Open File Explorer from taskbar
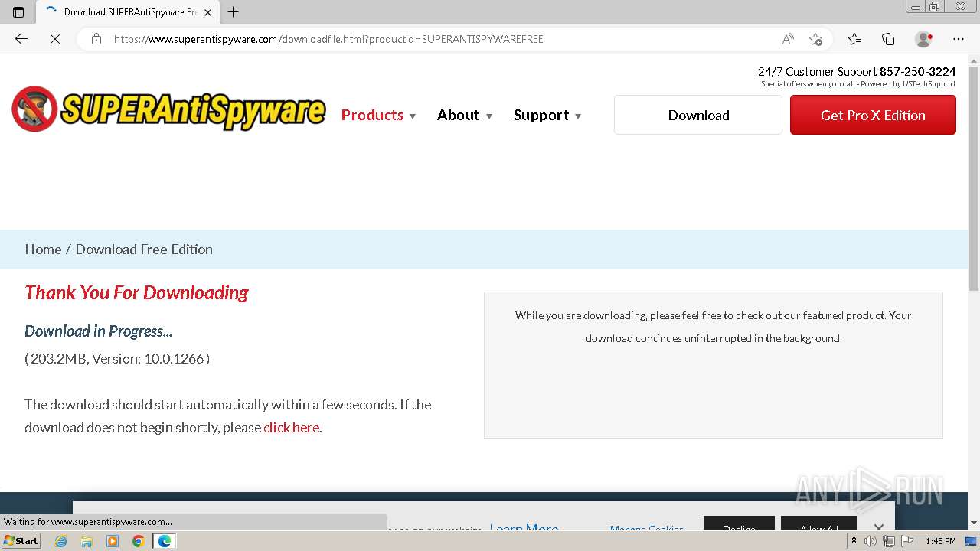980x551 pixels. (x=87, y=541)
